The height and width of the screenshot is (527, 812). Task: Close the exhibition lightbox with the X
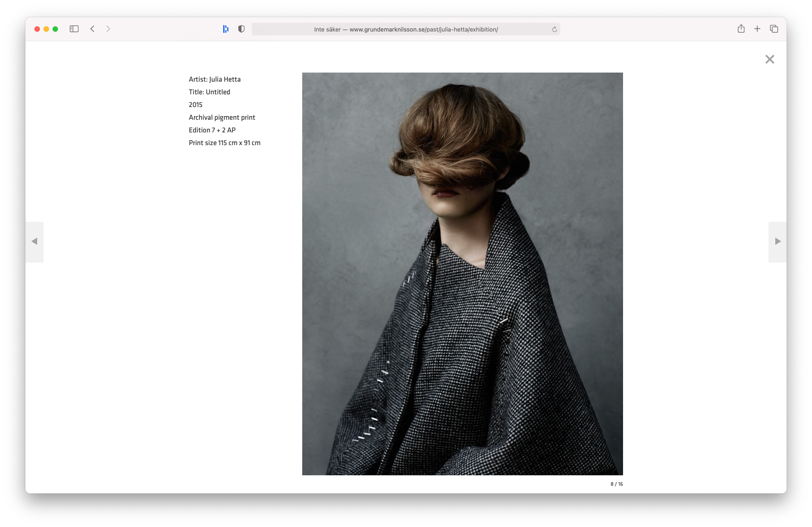[770, 59]
